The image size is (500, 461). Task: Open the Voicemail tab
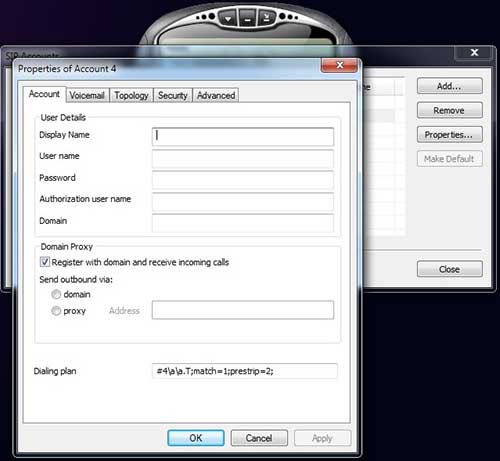(x=87, y=96)
